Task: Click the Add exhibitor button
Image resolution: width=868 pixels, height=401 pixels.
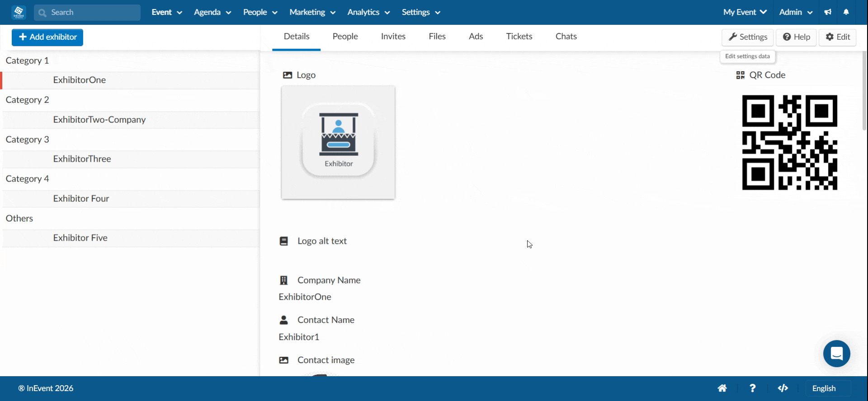Action: pos(47,37)
